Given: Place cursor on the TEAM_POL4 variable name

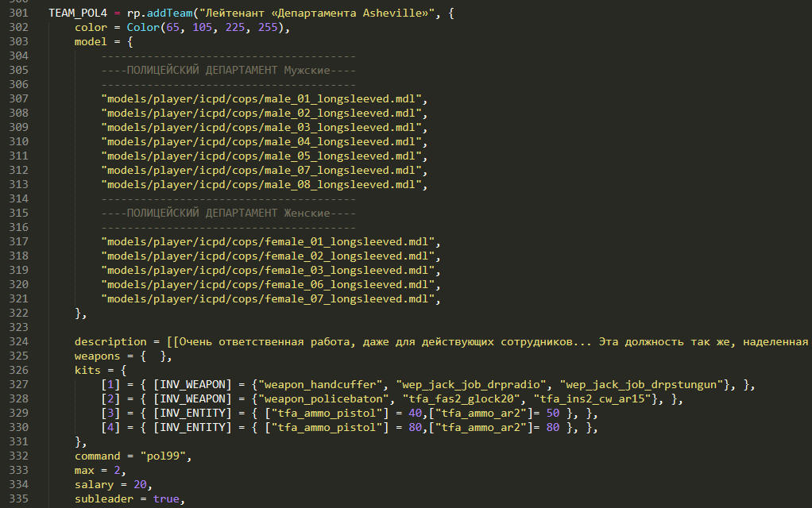Looking at the screenshot, I should click(x=78, y=13).
